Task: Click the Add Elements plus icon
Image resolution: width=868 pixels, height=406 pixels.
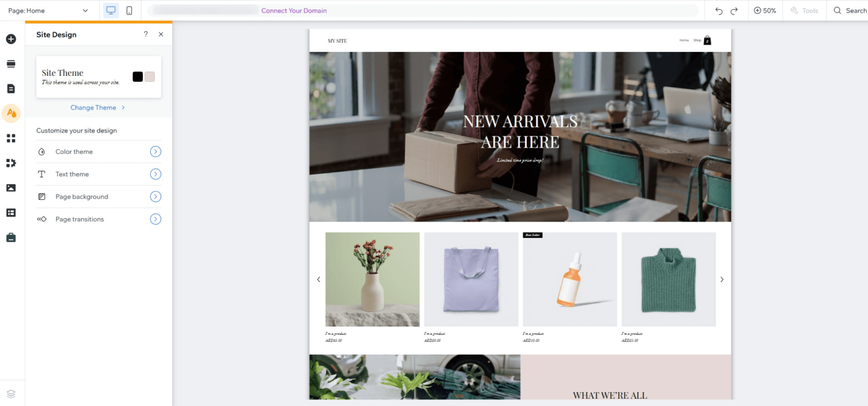Action: [11, 39]
